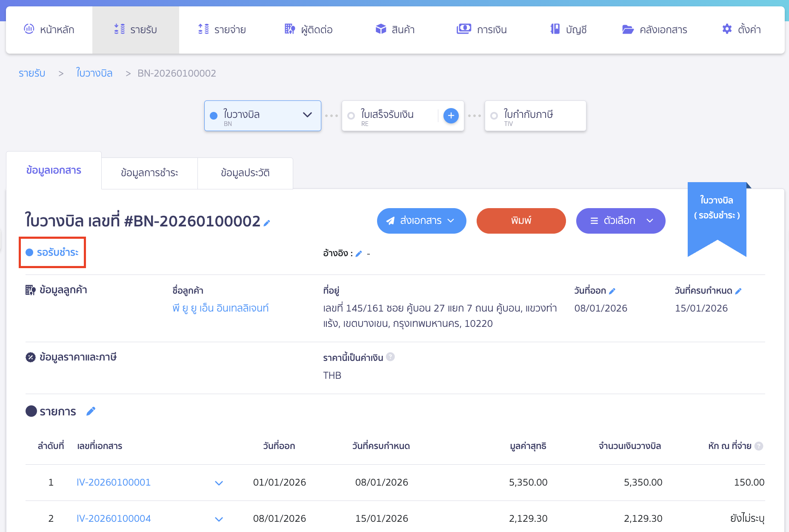Open help tooltip beside หัก ณ ที่จ่าย
789x532 pixels.
click(x=758, y=446)
